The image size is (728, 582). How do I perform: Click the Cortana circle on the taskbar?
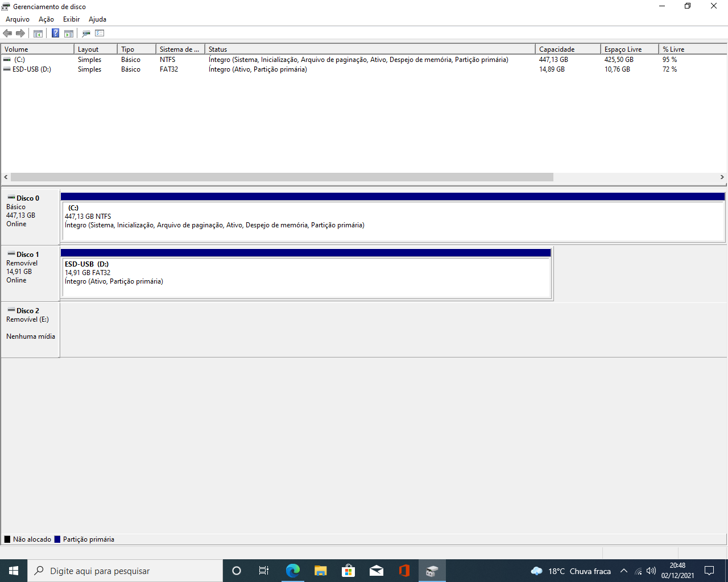click(x=237, y=571)
